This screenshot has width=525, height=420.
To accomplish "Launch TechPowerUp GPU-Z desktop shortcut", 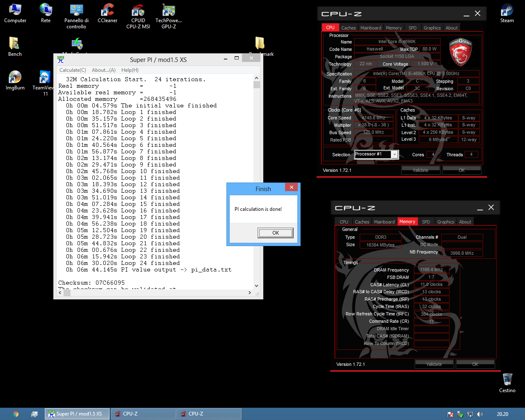I will 169,16.
